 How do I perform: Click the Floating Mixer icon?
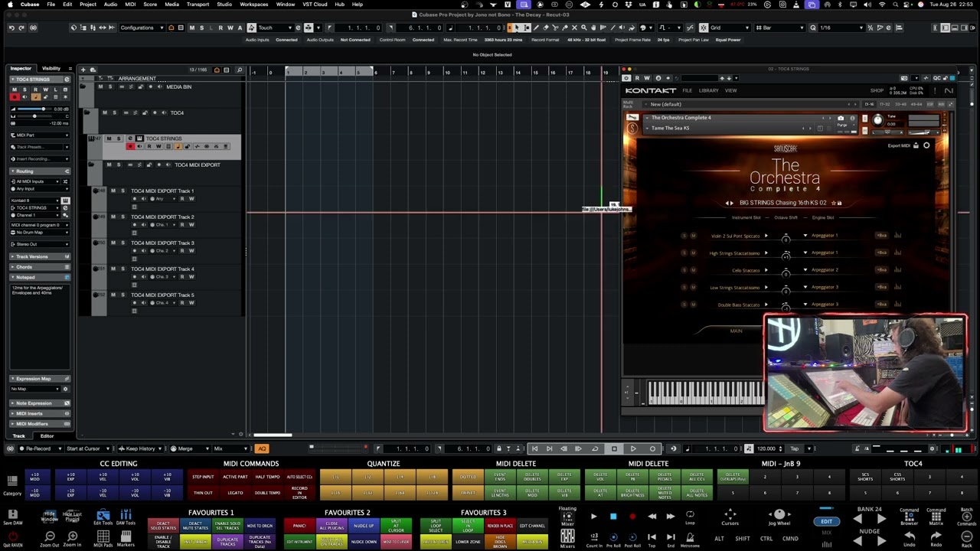(x=567, y=517)
